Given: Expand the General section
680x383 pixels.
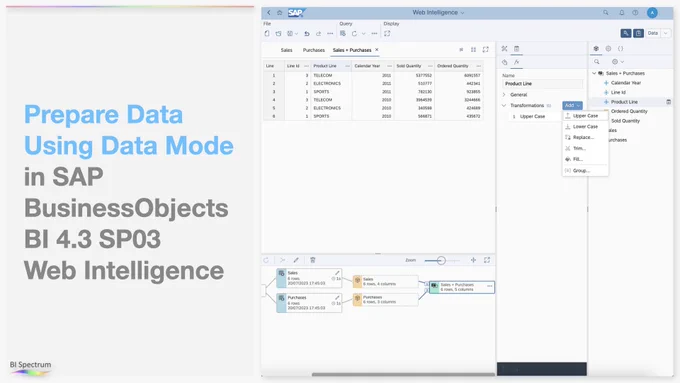Looking at the screenshot, I should point(504,95).
